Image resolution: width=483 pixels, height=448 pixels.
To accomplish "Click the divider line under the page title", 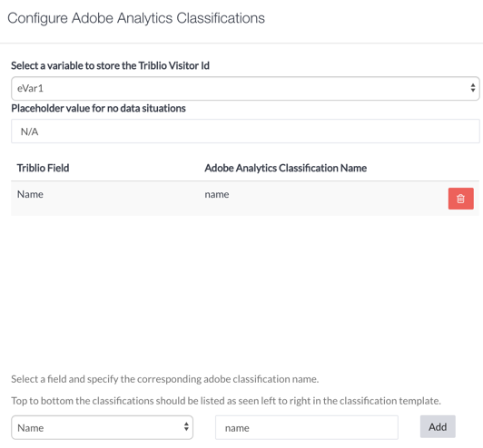I will pyautogui.click(x=241, y=44).
